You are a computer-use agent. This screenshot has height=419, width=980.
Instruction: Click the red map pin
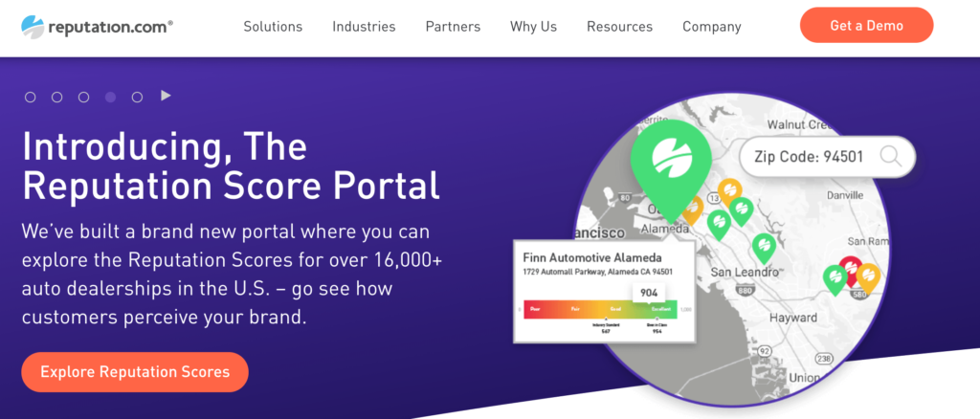850,271
